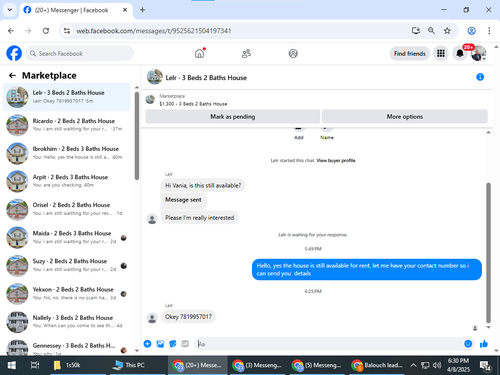This screenshot has height=375, width=500.
Task: Open Yekxon 2 Beds 2 Baths House chat
Action: point(67,294)
